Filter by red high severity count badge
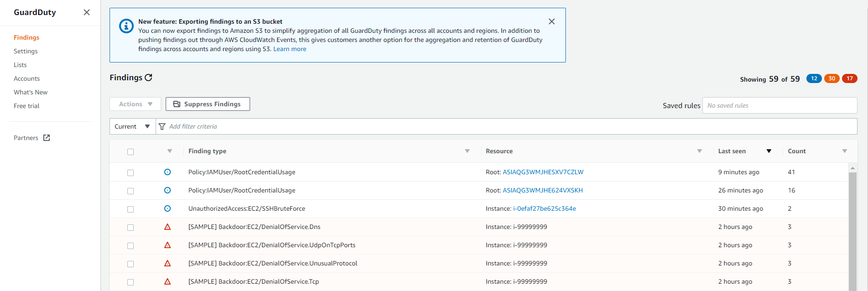This screenshot has height=291, width=868. [x=849, y=78]
